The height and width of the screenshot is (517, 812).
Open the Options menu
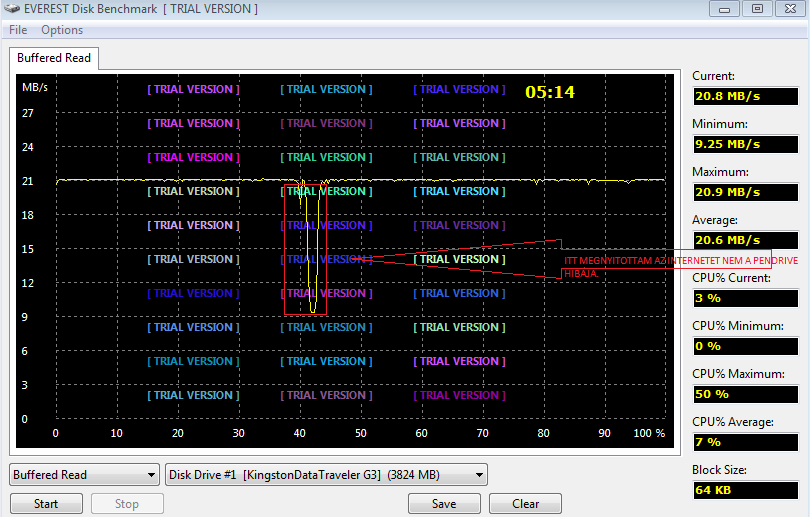(62, 30)
